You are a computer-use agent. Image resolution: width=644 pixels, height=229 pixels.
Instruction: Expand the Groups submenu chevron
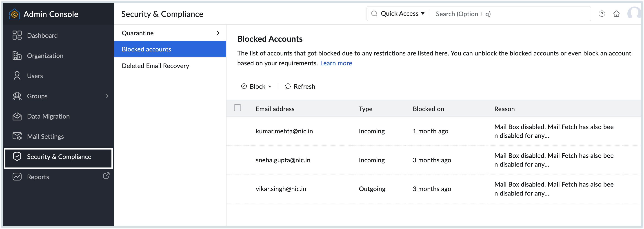click(107, 96)
